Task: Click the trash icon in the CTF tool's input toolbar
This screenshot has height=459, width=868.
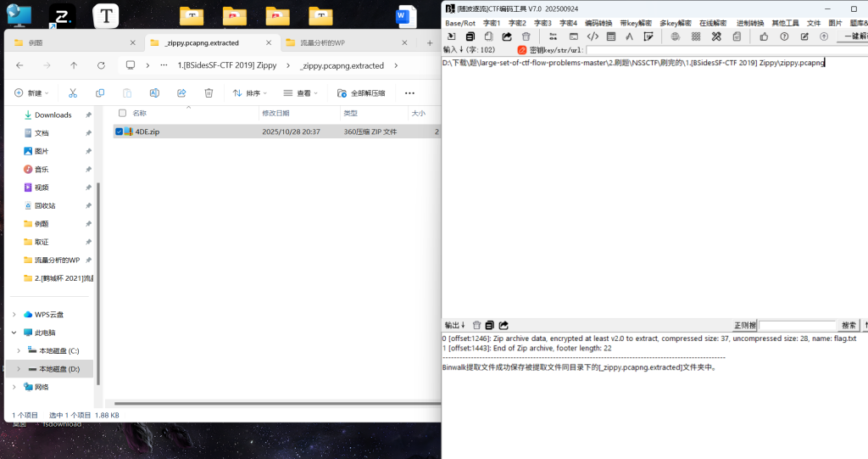Action: click(526, 36)
